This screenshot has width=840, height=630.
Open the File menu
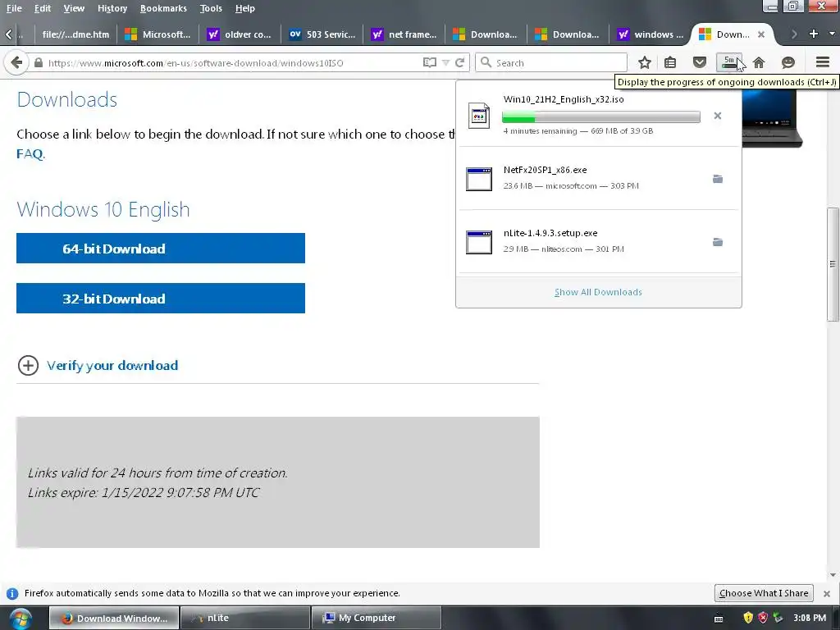[14, 8]
